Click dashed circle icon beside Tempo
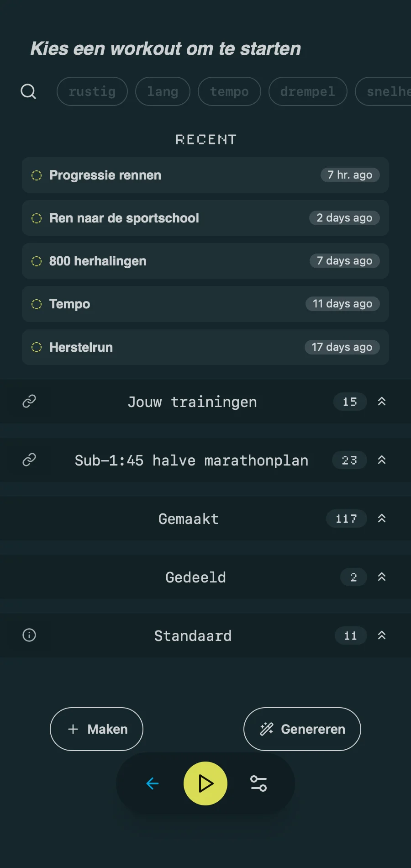 (37, 304)
